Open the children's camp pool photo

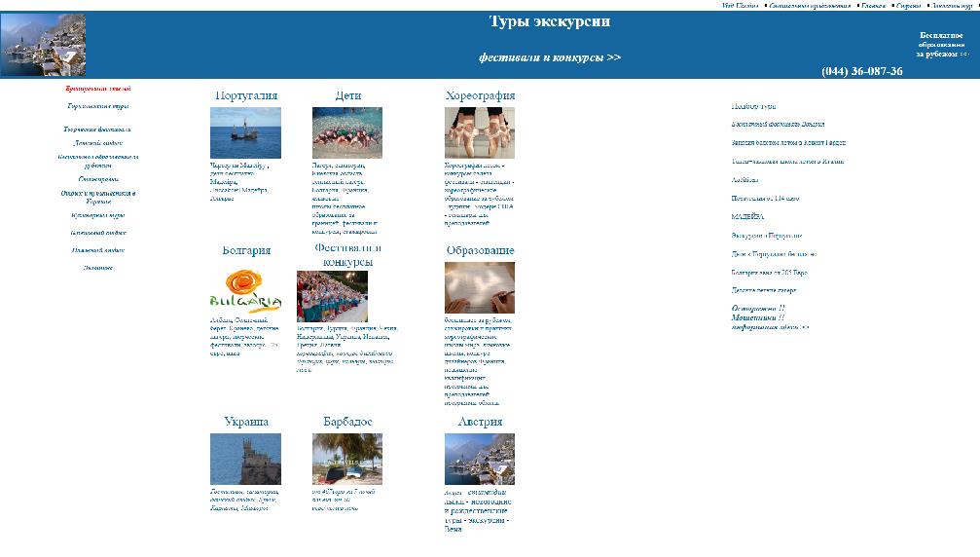coord(346,132)
